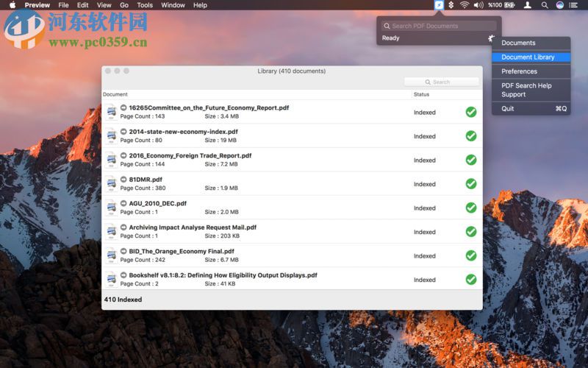
Task: Click the gear icon next to Ready
Action: coord(491,38)
